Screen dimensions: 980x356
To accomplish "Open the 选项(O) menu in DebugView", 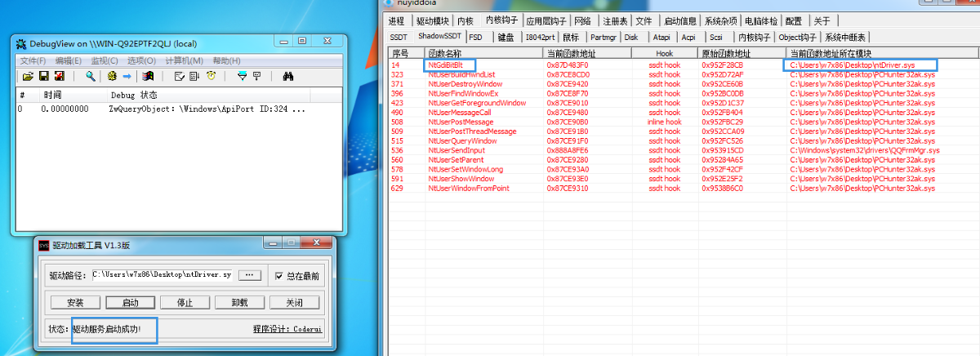I will point(141,60).
